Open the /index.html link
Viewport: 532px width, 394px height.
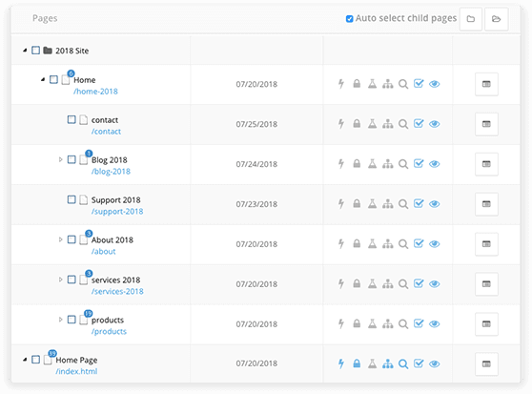pyautogui.click(x=76, y=371)
